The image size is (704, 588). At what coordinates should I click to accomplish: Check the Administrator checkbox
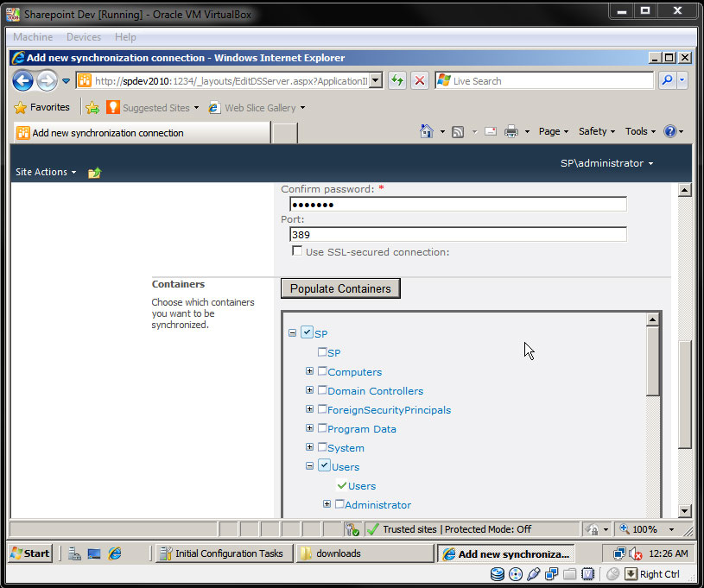point(339,503)
